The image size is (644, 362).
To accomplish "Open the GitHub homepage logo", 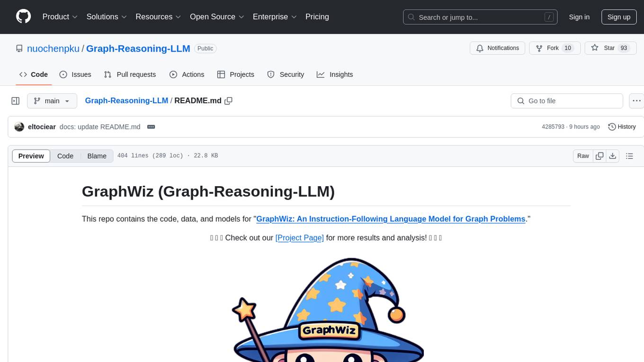I will [23, 17].
